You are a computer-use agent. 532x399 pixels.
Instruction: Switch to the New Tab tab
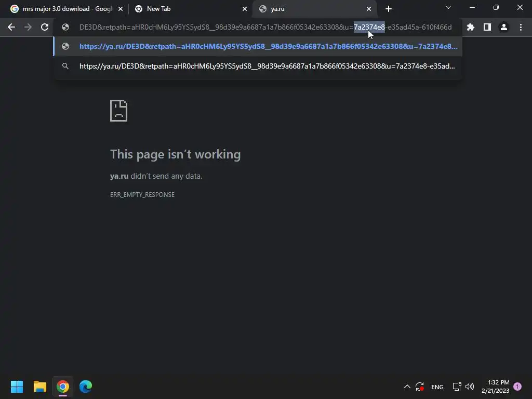[x=190, y=9]
